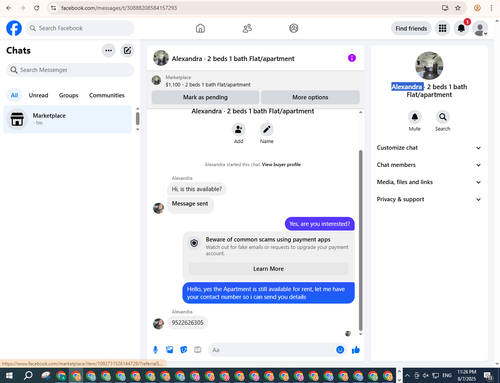Click the Search Facebook field
The image size is (500, 383).
click(80, 28)
